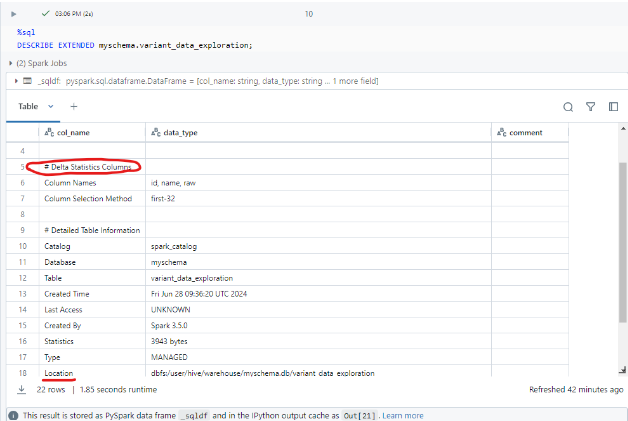Open the Table tab dropdown arrow
The height and width of the screenshot is (421, 628).
(50, 107)
